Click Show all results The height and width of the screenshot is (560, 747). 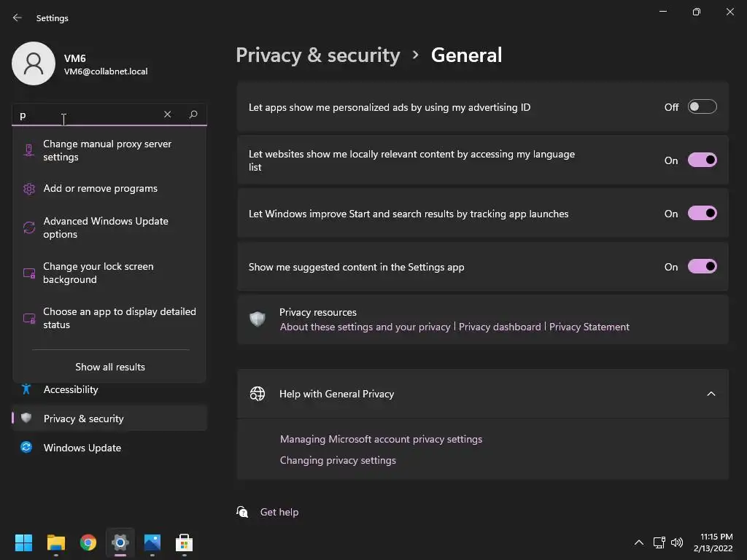[110, 367]
